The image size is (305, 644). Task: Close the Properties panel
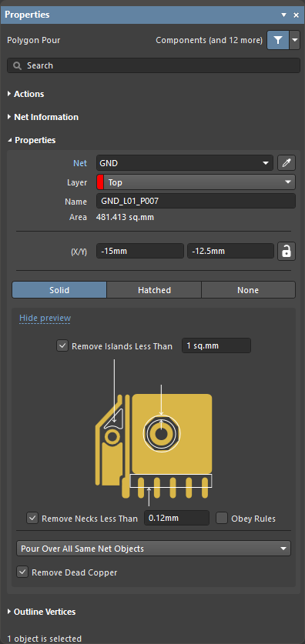296,15
